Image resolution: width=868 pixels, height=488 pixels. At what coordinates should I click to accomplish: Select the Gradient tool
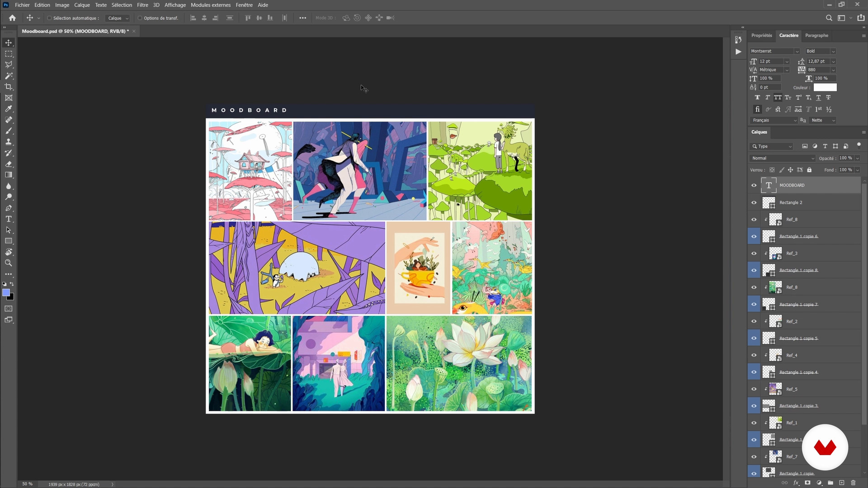coord(9,175)
